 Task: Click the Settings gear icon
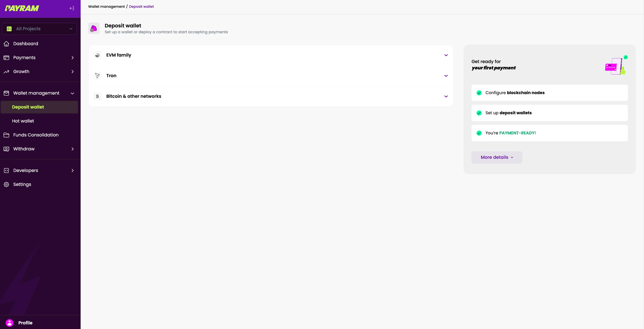(x=6, y=184)
